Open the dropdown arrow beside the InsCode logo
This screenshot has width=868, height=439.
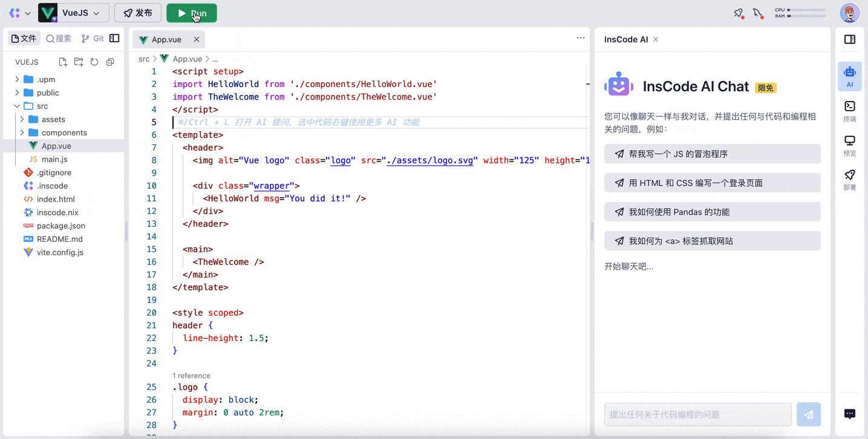pyautogui.click(x=28, y=13)
